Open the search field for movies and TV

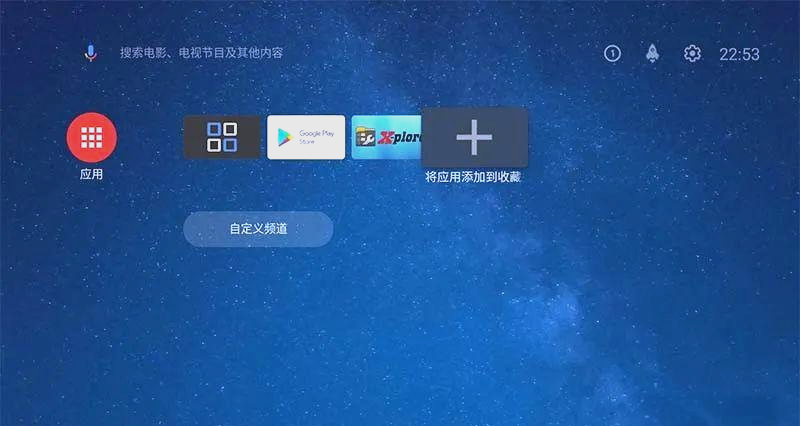pyautogui.click(x=201, y=53)
